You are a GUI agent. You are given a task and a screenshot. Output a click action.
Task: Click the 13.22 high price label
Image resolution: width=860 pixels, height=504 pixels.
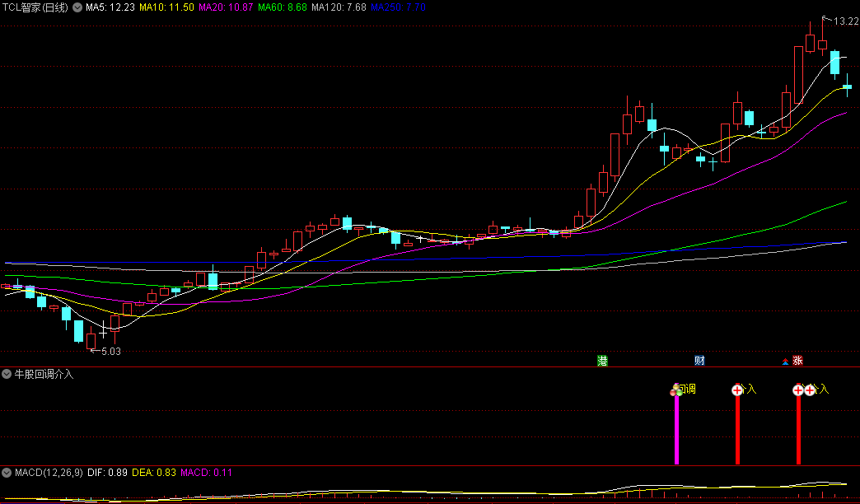click(x=846, y=21)
